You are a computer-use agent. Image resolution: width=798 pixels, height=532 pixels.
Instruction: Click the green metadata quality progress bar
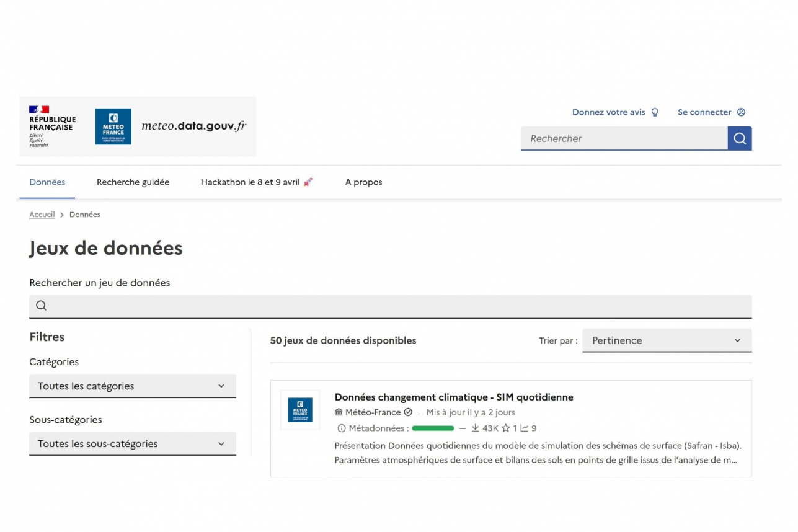433,428
